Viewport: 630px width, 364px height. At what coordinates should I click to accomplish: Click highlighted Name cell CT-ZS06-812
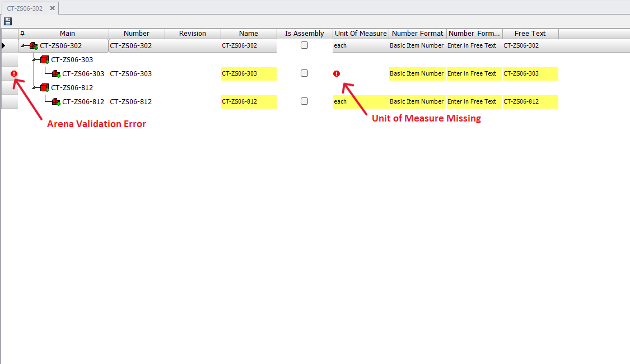(x=249, y=102)
